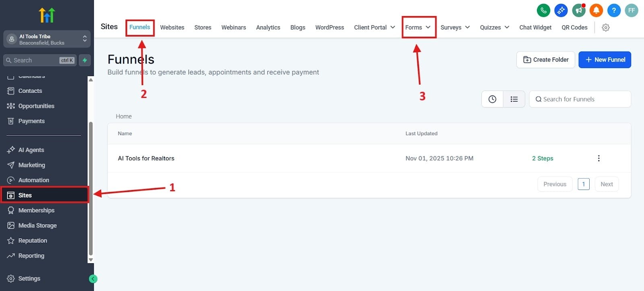The image size is (644, 291).
Task: Click the sidebar vertical scrollbar
Action: coord(91,189)
